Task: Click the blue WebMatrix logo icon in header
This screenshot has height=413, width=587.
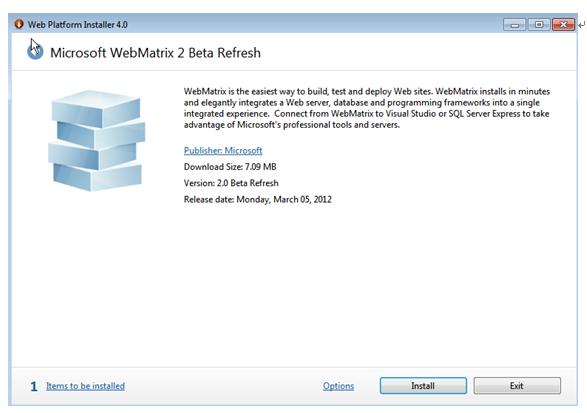Action: pyautogui.click(x=35, y=52)
